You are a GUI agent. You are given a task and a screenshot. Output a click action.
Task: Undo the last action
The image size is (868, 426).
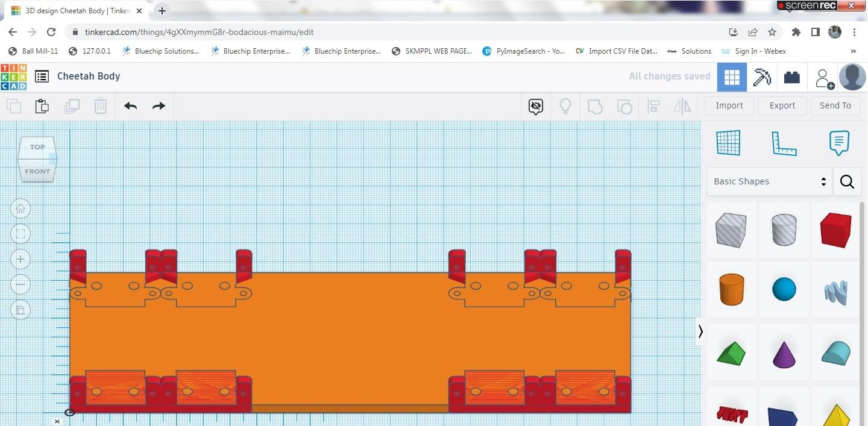pyautogui.click(x=130, y=106)
